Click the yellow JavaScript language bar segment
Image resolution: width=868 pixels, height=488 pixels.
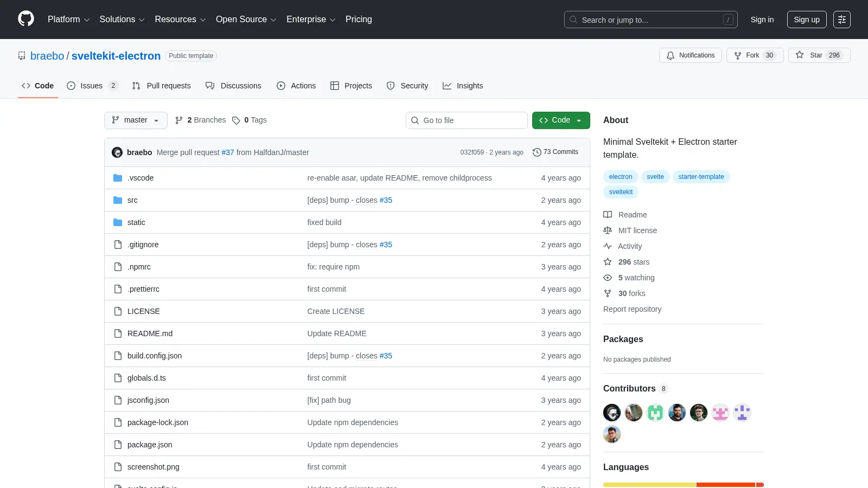tap(650, 485)
